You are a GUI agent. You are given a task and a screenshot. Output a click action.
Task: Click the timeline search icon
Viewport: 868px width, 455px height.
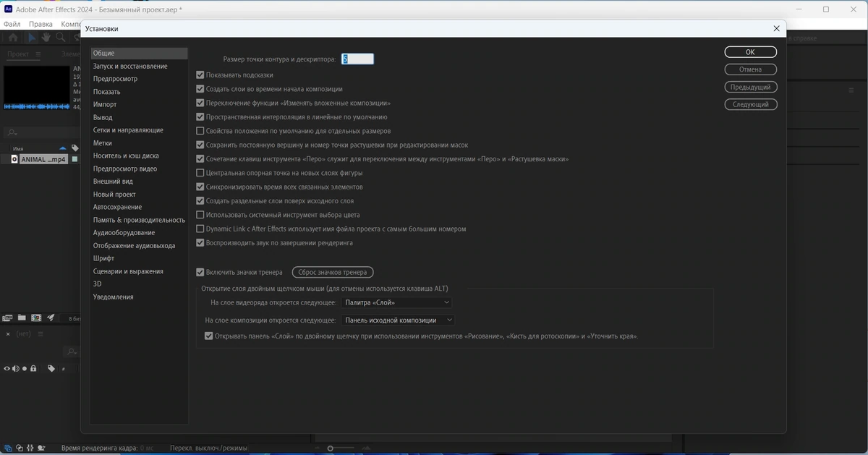coord(71,352)
